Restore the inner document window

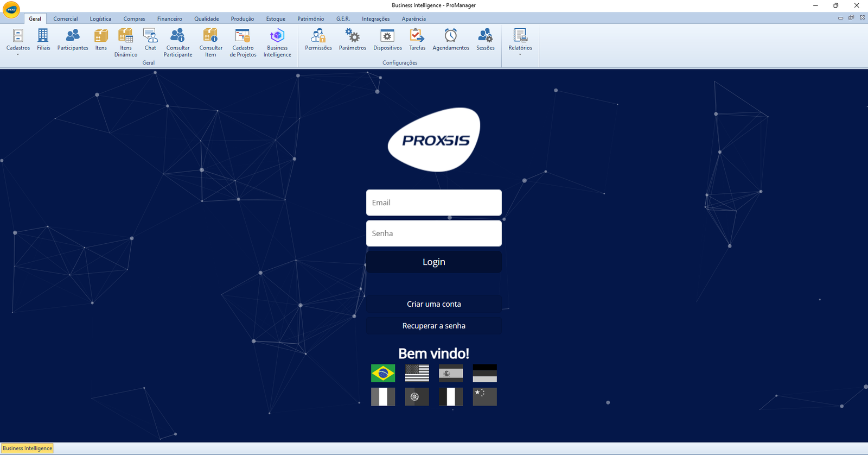pyautogui.click(x=851, y=18)
